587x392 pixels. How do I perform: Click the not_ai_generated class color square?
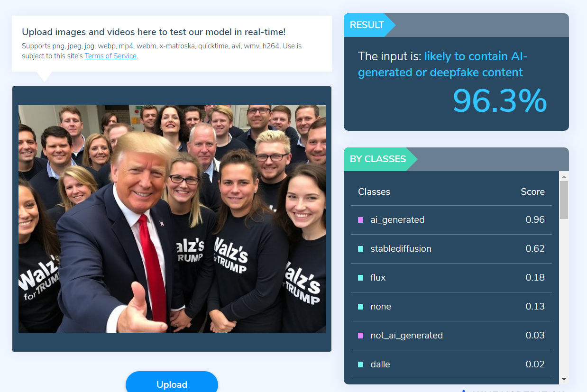(361, 336)
